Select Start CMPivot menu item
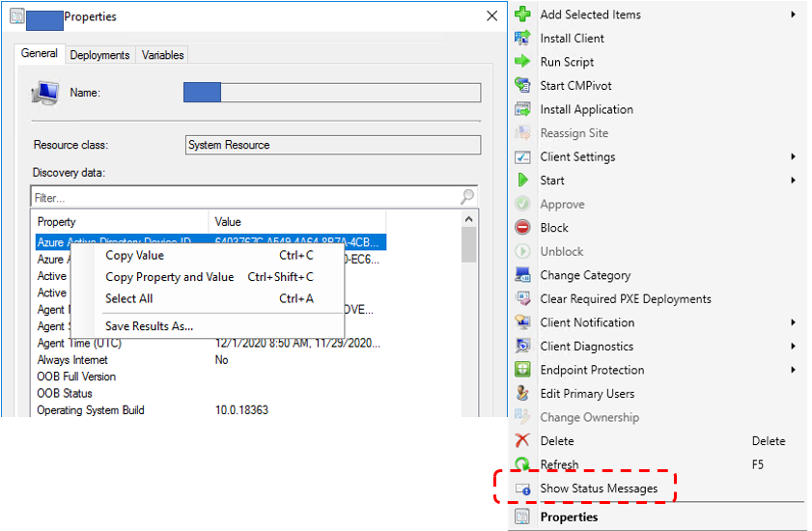The width and height of the screenshot is (812, 531). coord(575,86)
